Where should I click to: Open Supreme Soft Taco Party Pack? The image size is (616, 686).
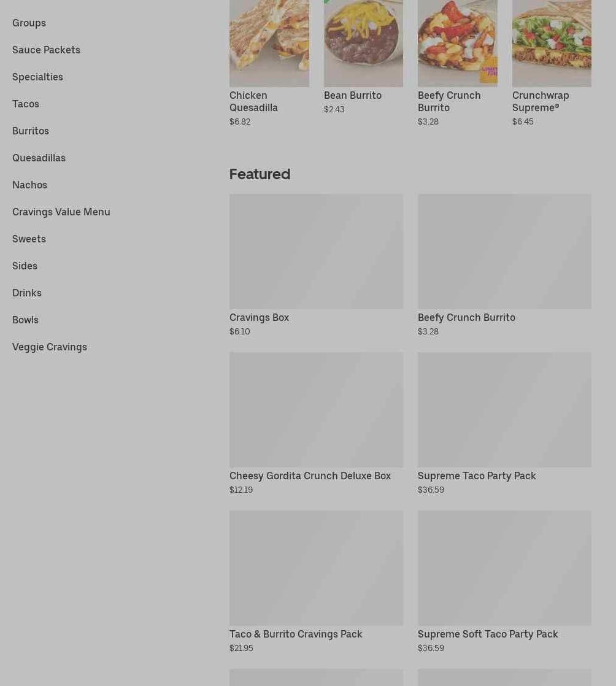point(504,568)
